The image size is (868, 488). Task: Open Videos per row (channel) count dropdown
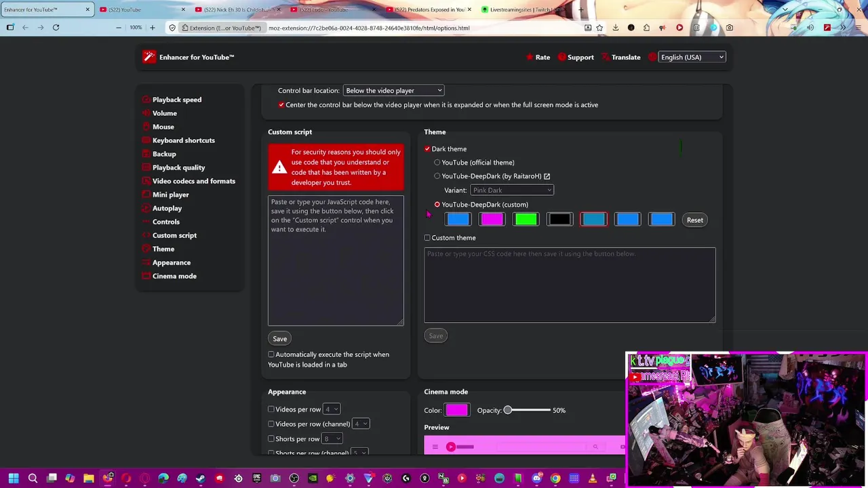point(361,424)
